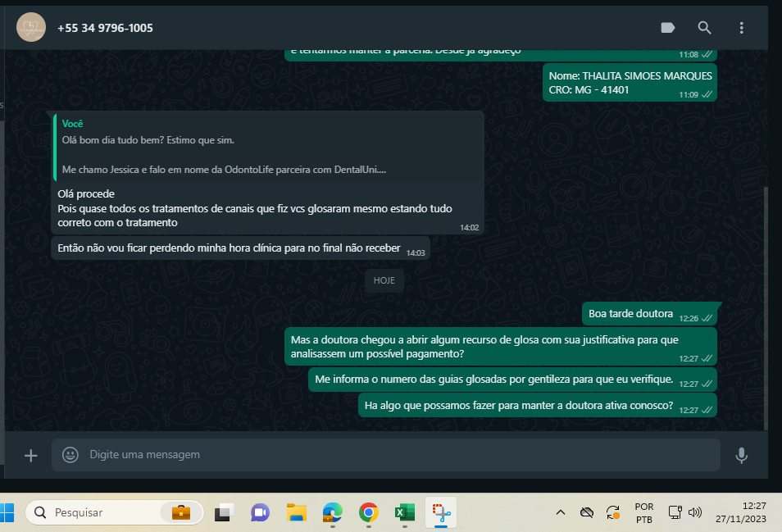Open Google Chrome from the taskbar
The height and width of the screenshot is (532, 782).
[x=369, y=512]
